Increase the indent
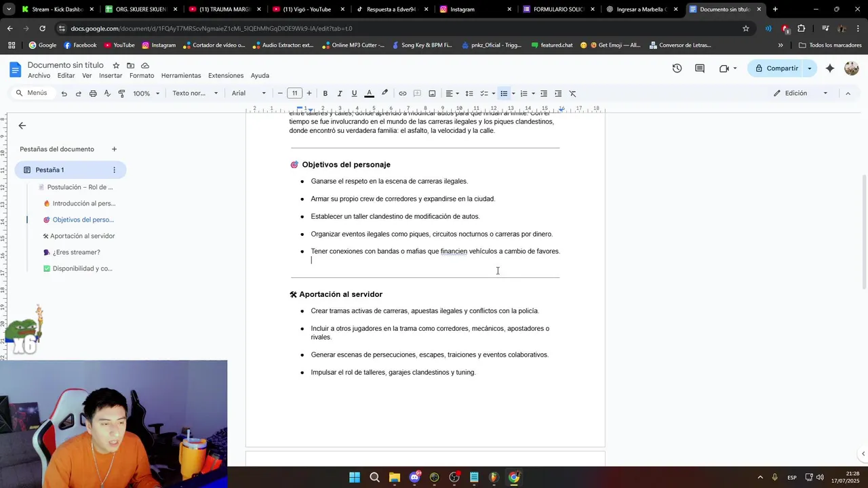Screen dimensions: 868x488 [x=558, y=94]
